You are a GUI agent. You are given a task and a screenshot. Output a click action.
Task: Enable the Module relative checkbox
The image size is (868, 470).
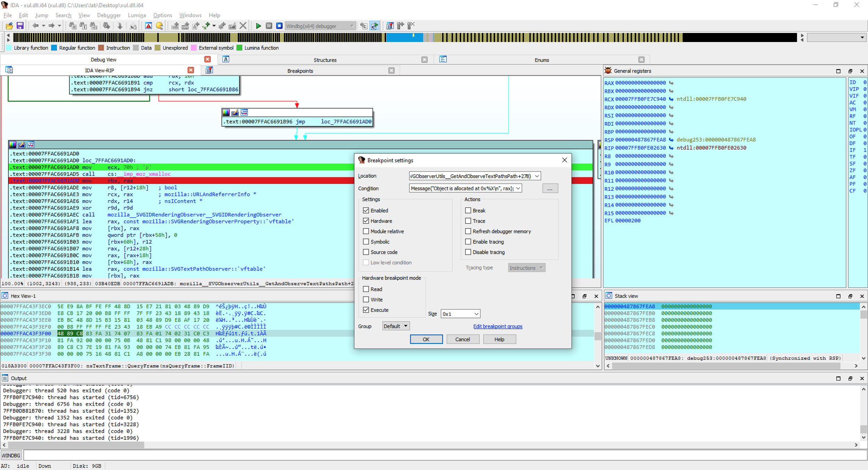366,231
